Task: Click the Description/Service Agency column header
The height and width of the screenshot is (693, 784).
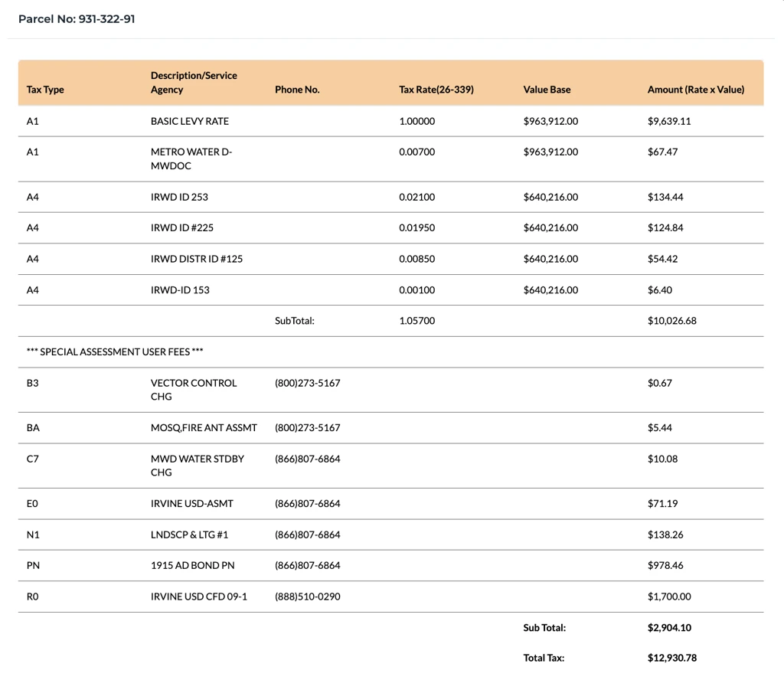Action: coord(194,83)
